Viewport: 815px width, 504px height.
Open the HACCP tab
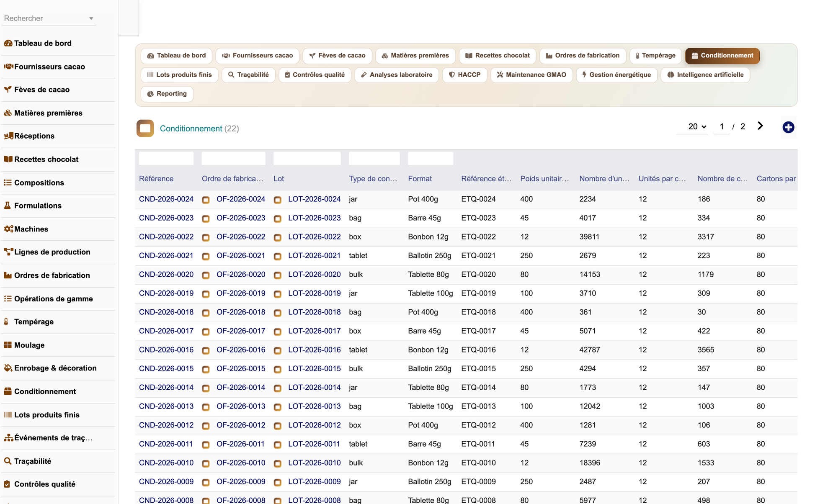pyautogui.click(x=464, y=75)
